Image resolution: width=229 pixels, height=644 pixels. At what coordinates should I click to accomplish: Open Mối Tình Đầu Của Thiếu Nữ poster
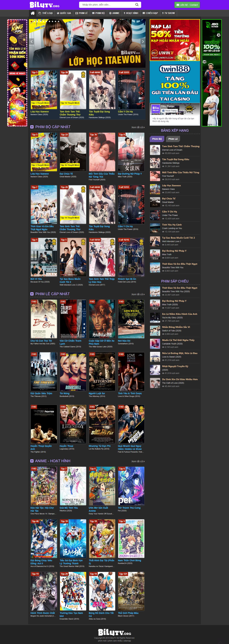[x=102, y=152]
